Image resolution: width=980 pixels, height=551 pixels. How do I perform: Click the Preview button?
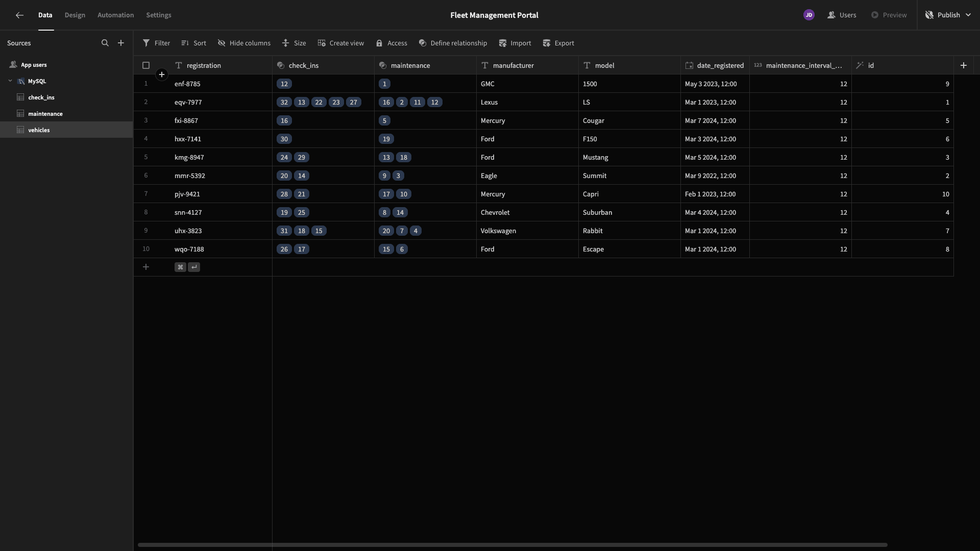pyautogui.click(x=889, y=15)
